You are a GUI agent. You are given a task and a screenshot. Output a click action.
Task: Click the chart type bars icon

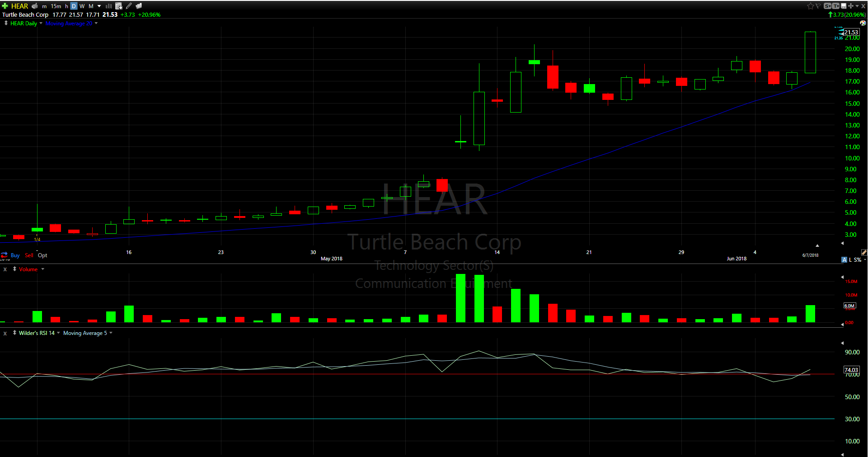pos(109,6)
